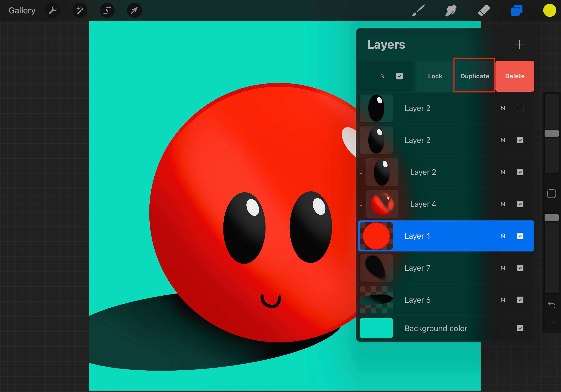
Task: Hide Layer 7 using its checkbox
Action: coord(520,268)
